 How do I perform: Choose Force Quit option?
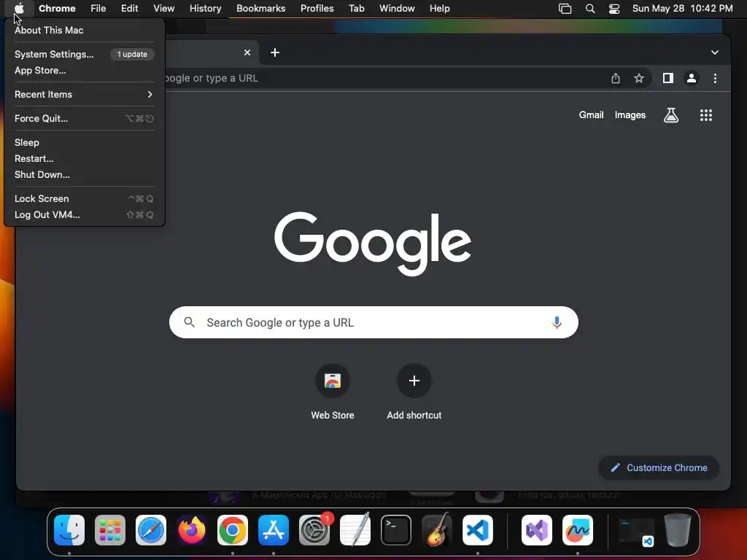41,119
